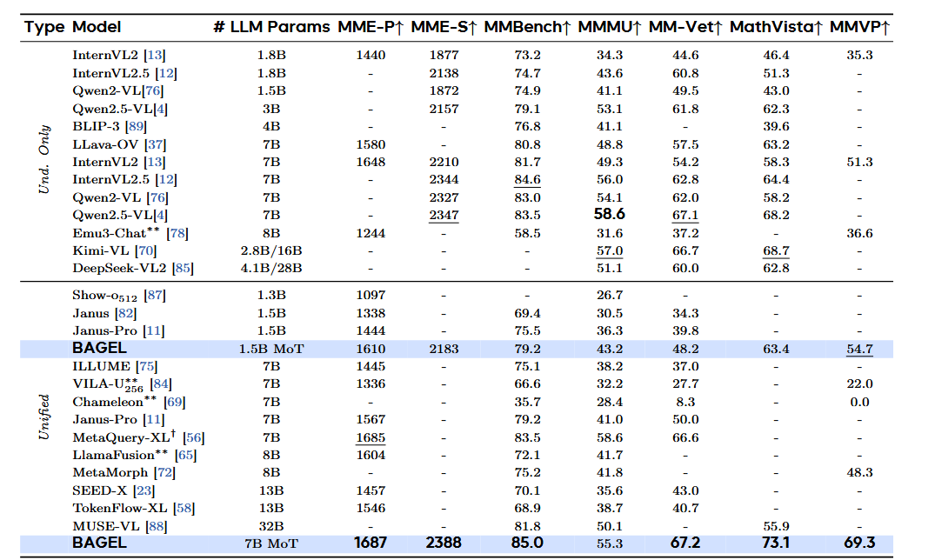Viewport: 935px width, 560px height.
Task: Click the "32B" params cell
Action: pyautogui.click(x=271, y=526)
